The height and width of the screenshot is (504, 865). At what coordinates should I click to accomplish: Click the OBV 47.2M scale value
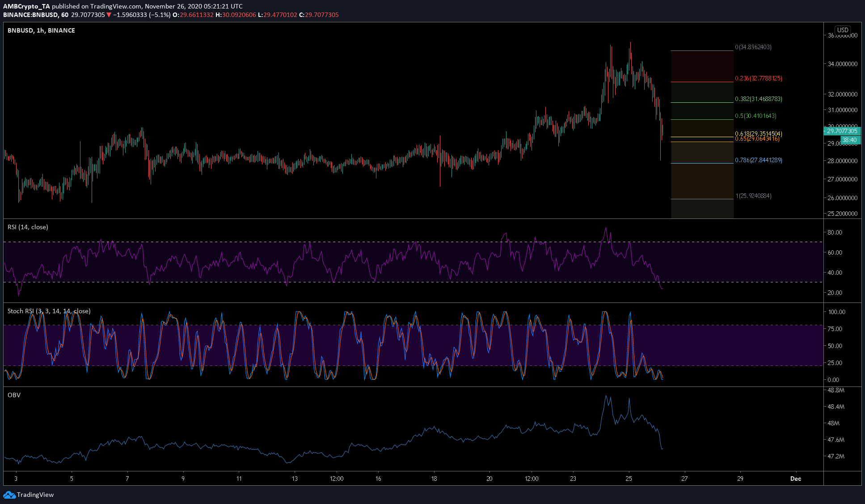point(836,456)
